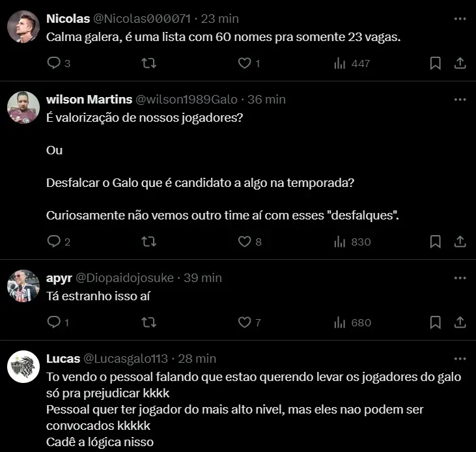Like Nicolas's tweet
The height and width of the screenshot is (452, 476).
coord(244,63)
